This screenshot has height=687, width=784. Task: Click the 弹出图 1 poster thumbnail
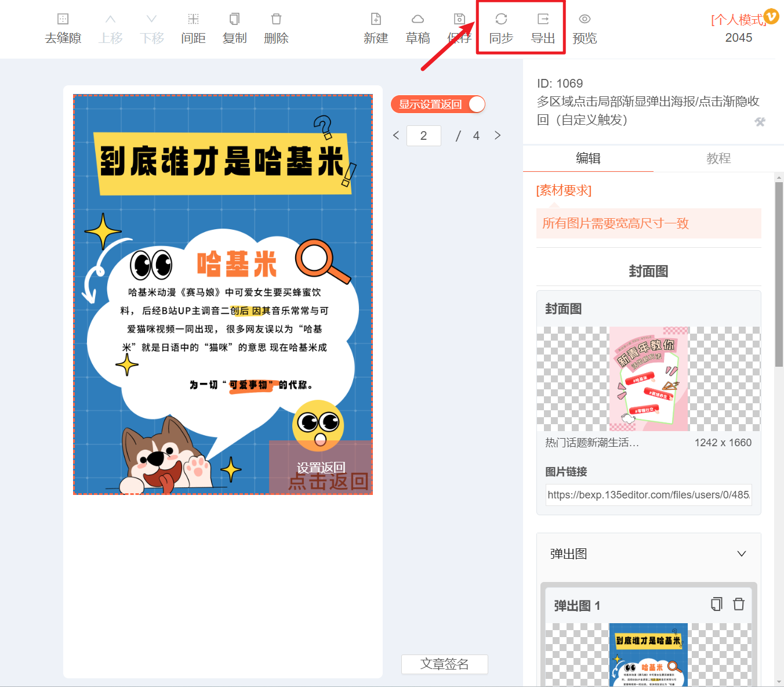pyautogui.click(x=648, y=655)
